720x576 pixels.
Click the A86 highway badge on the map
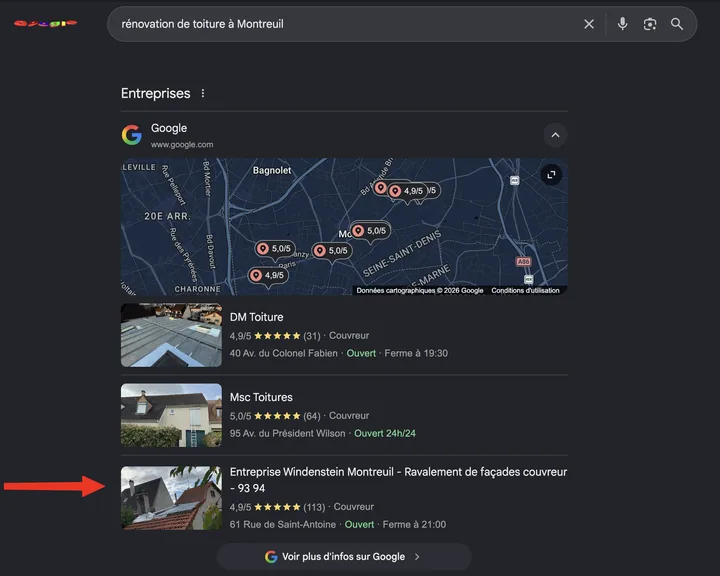pyautogui.click(x=523, y=261)
